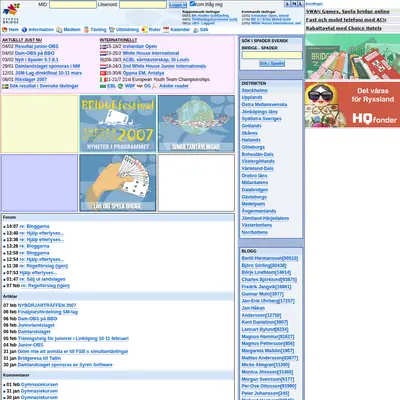The image size is (400, 400).
Task: Click flag icon beside Icelandair Open
Action: pos(103,47)
